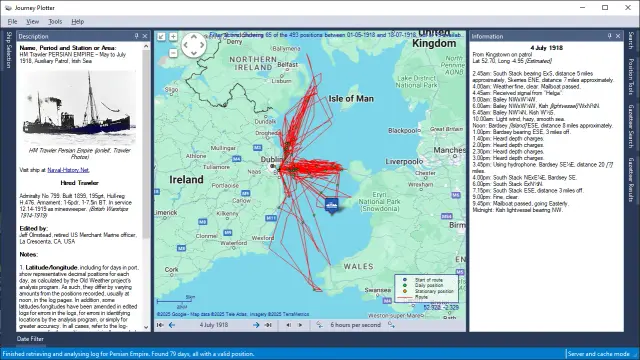Click the positions filter text on map
Screen dimensions: 640x360
pyautogui.click(x=337, y=35)
